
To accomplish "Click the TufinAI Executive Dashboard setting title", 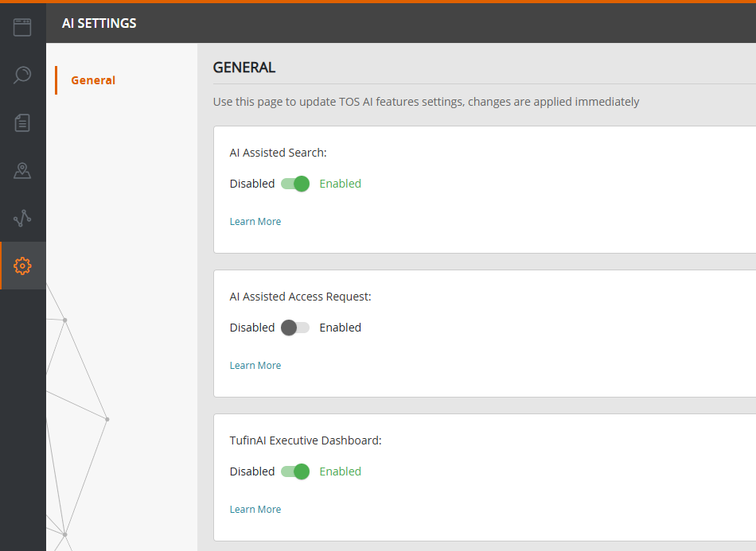I will click(306, 440).
